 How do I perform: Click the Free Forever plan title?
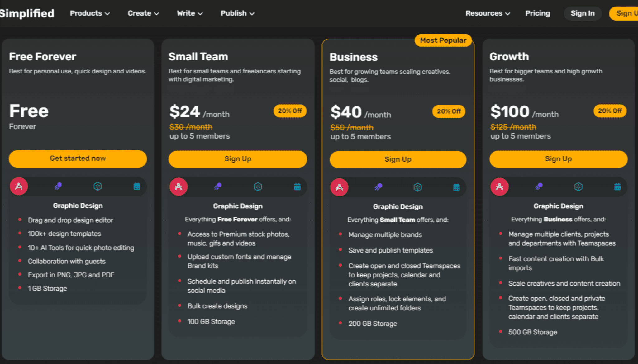(x=43, y=57)
